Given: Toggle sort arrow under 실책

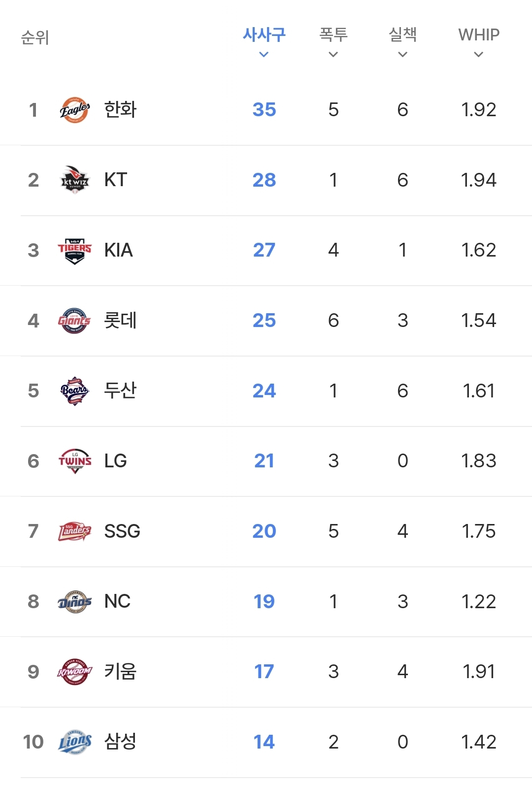Looking at the screenshot, I should pyautogui.click(x=403, y=55).
